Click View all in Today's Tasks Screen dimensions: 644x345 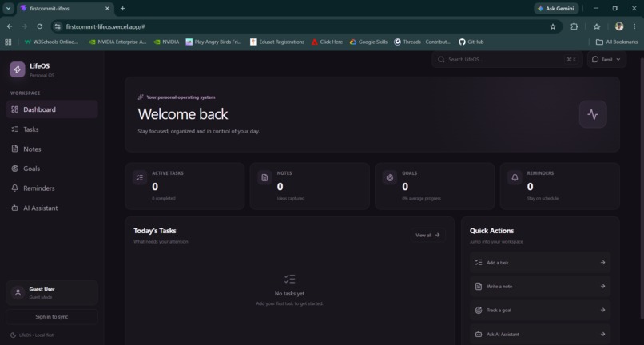click(427, 235)
